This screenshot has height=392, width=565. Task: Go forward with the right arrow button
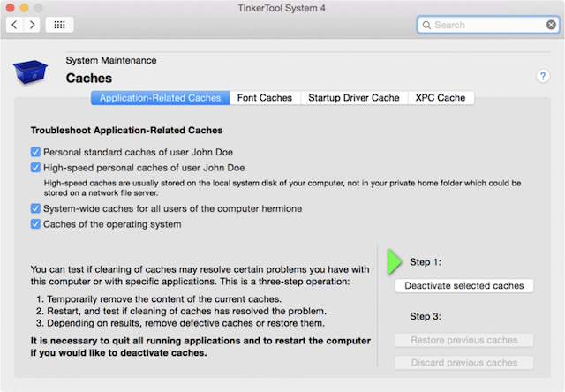click(32, 25)
